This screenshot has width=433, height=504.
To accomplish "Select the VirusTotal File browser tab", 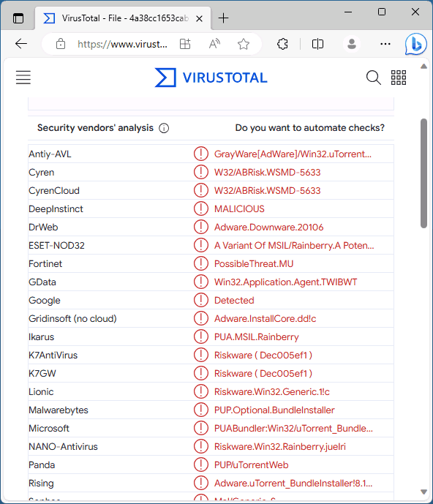I will pyautogui.click(x=123, y=18).
